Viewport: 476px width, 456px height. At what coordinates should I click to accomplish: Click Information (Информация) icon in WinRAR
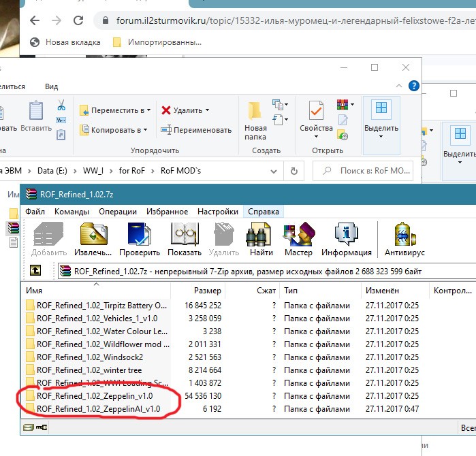point(347,234)
